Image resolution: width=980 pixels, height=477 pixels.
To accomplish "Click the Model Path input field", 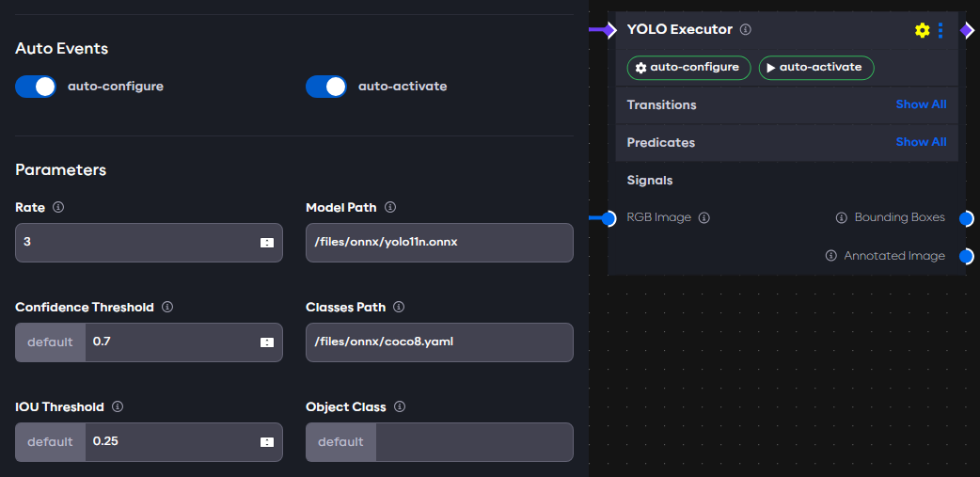I will tap(439, 243).
